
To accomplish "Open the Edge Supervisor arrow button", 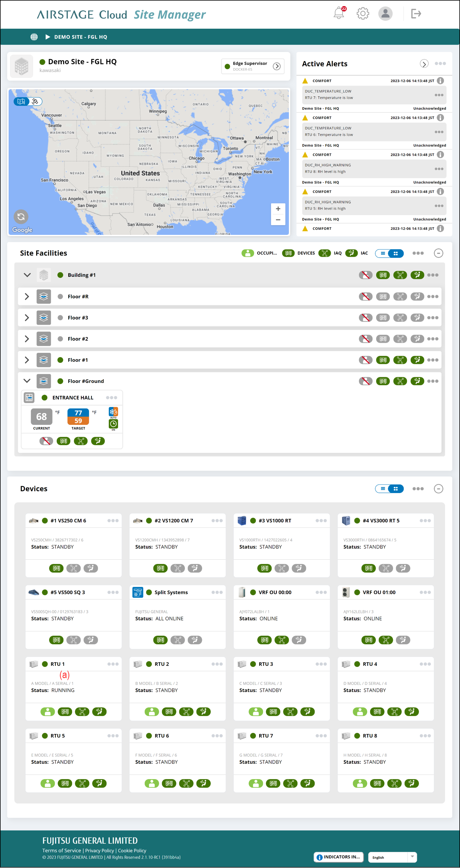I will pos(277,66).
